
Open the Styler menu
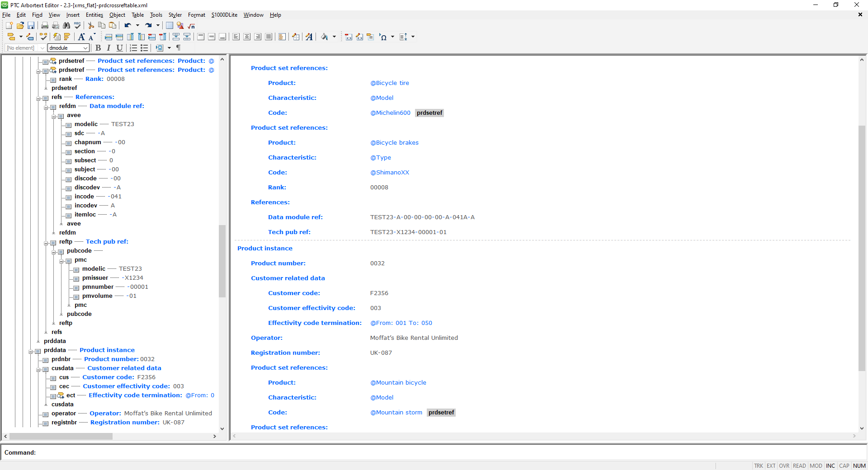[175, 15]
